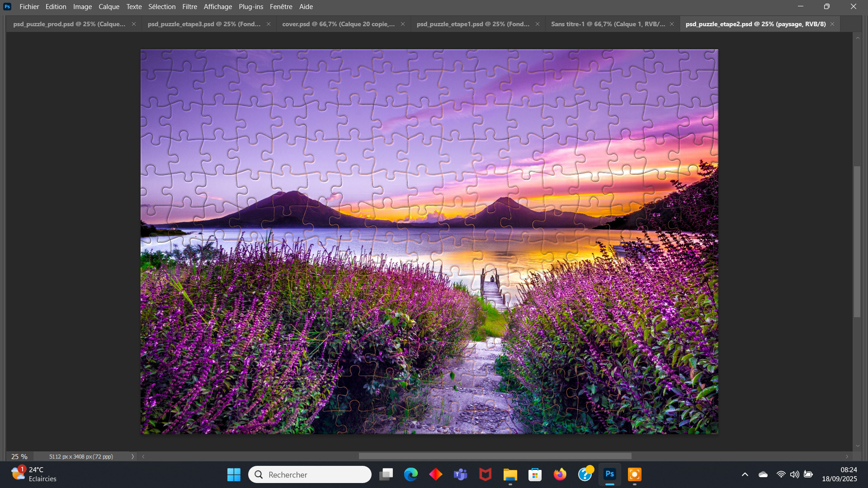
Task: Open the Edition menu
Action: tap(56, 7)
